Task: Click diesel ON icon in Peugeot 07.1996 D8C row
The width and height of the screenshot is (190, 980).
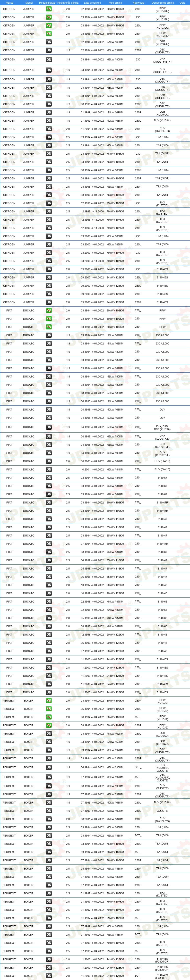Action: tap(49, 794)
